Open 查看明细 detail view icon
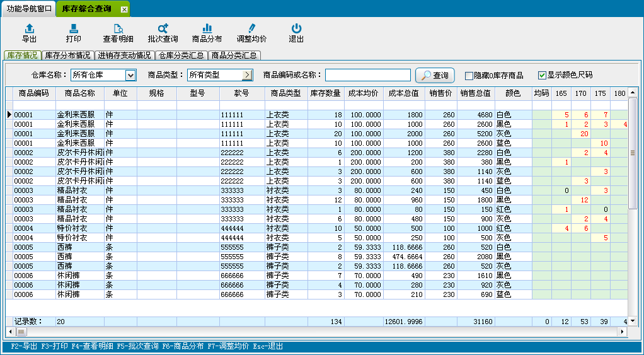 coord(118,28)
